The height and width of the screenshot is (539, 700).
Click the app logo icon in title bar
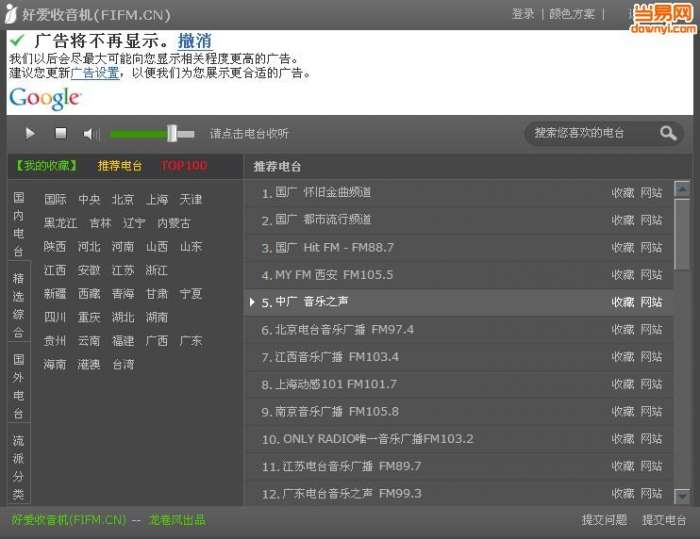coord(11,14)
